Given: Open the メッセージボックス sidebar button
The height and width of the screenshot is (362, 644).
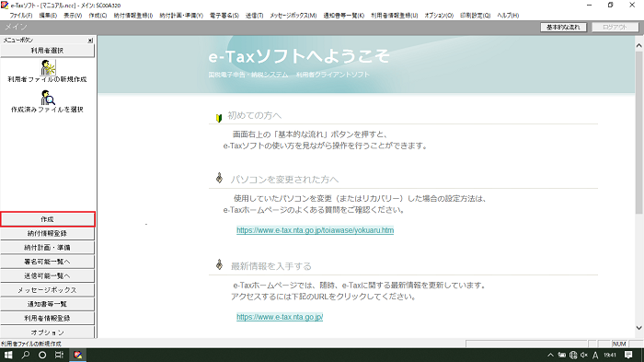Looking at the screenshot, I should pyautogui.click(x=47, y=290).
